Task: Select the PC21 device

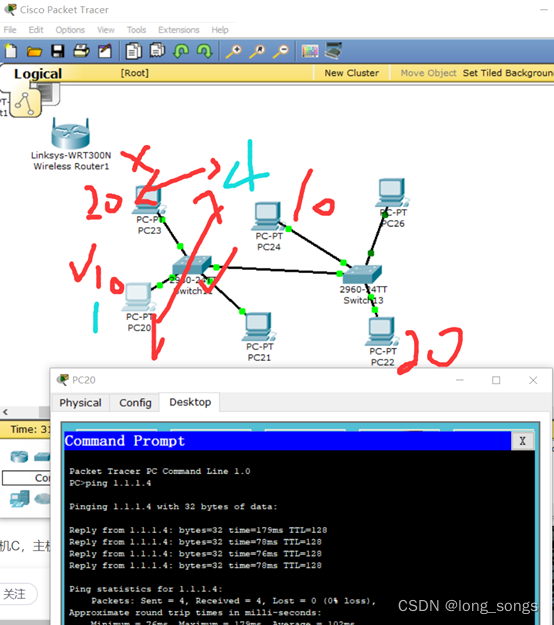Action: (258, 326)
